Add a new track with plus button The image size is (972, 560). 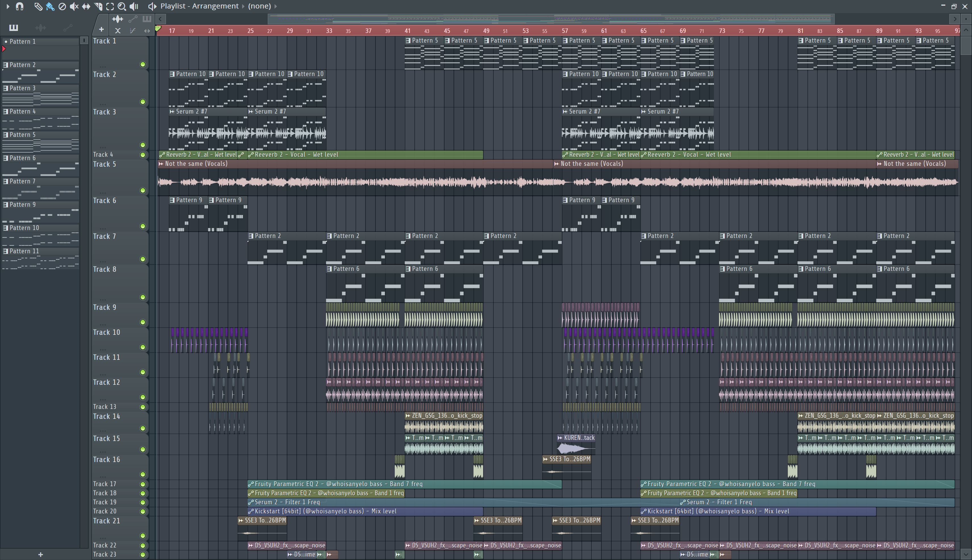pyautogui.click(x=101, y=29)
